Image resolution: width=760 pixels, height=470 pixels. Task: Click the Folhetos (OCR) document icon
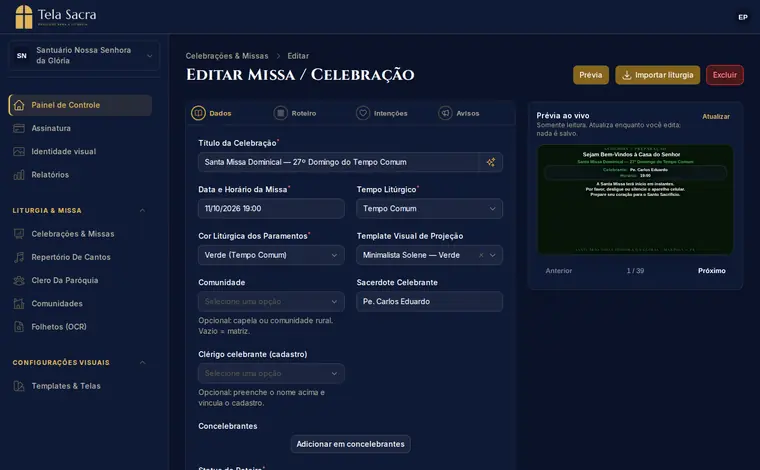coord(19,327)
